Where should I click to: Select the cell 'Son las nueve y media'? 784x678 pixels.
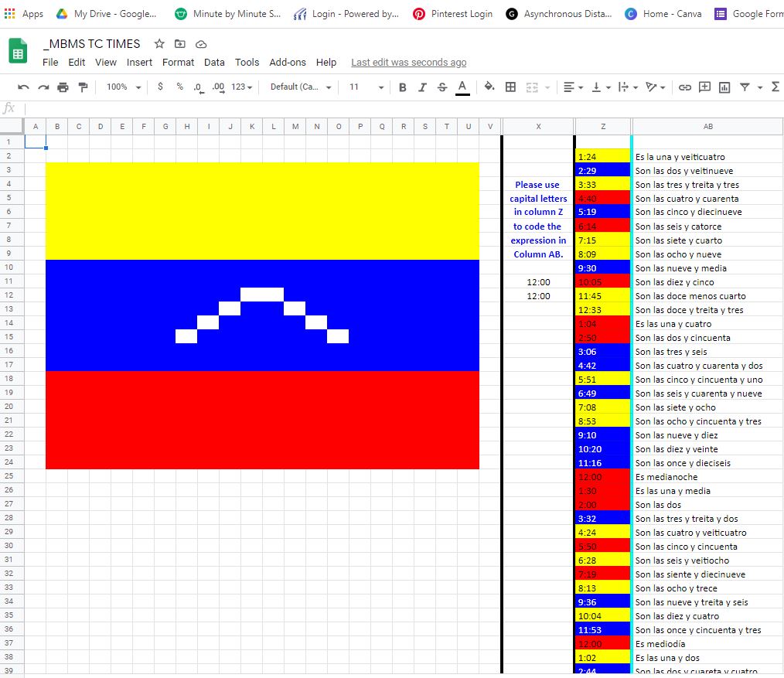[708, 268]
